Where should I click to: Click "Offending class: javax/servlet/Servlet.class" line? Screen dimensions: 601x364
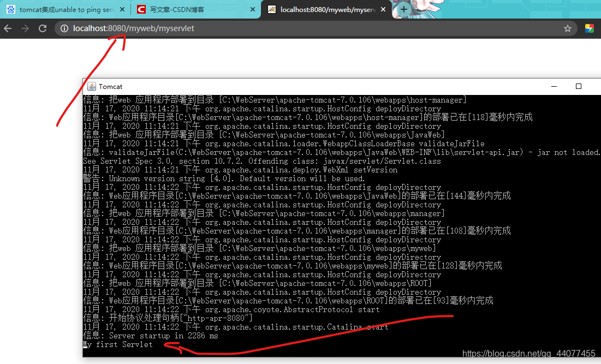click(x=262, y=161)
